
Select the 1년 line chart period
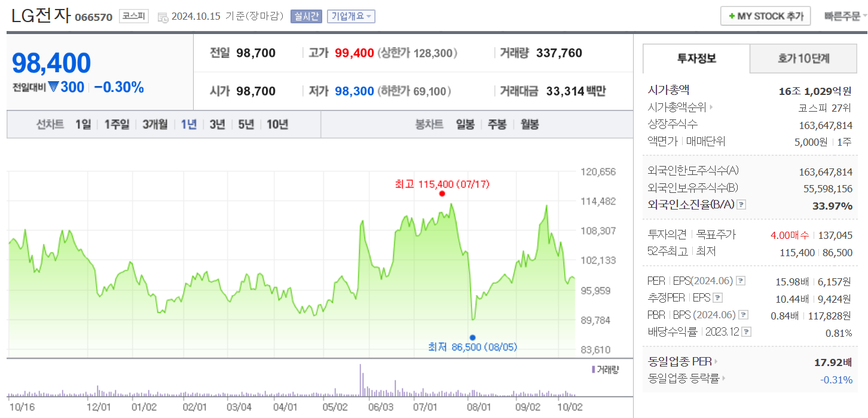188,125
